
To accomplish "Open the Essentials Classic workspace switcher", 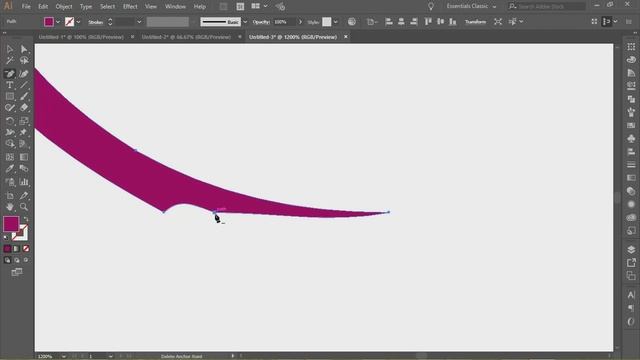I will tap(471, 6).
